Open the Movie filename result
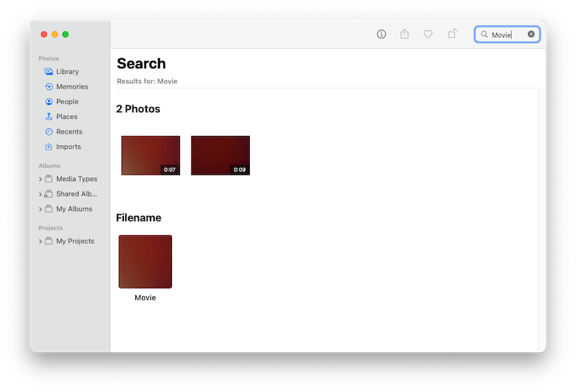 [x=145, y=262]
